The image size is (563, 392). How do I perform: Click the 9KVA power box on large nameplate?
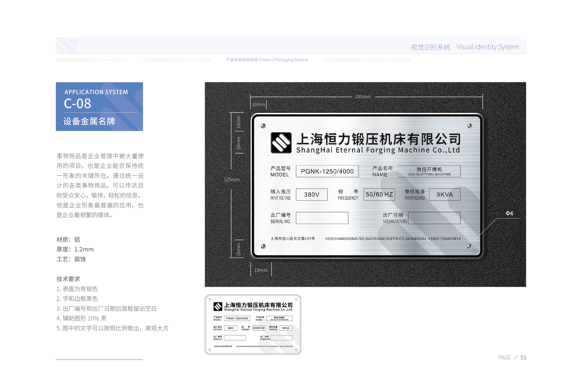[445, 195]
